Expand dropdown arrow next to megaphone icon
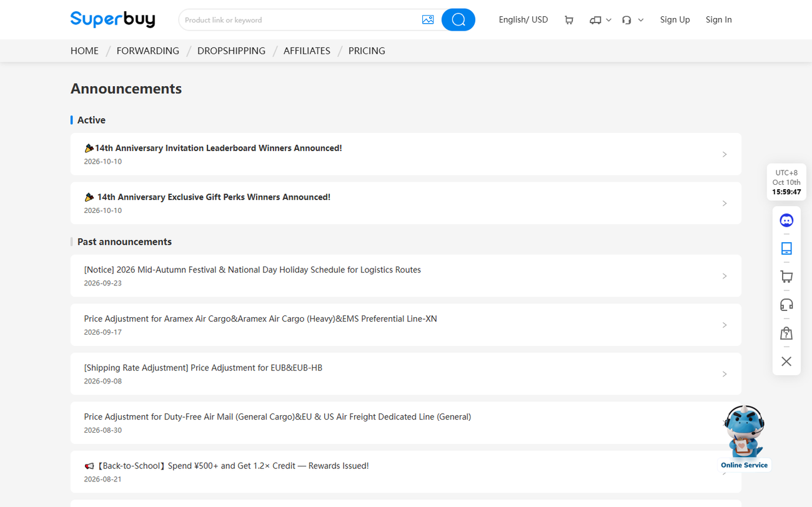Screen dimensions: 812x507 (x=609, y=20)
